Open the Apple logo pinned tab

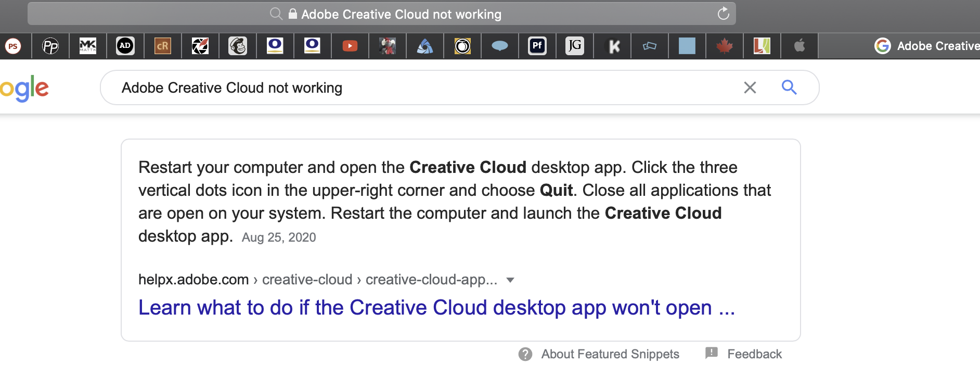pyautogui.click(x=800, y=46)
